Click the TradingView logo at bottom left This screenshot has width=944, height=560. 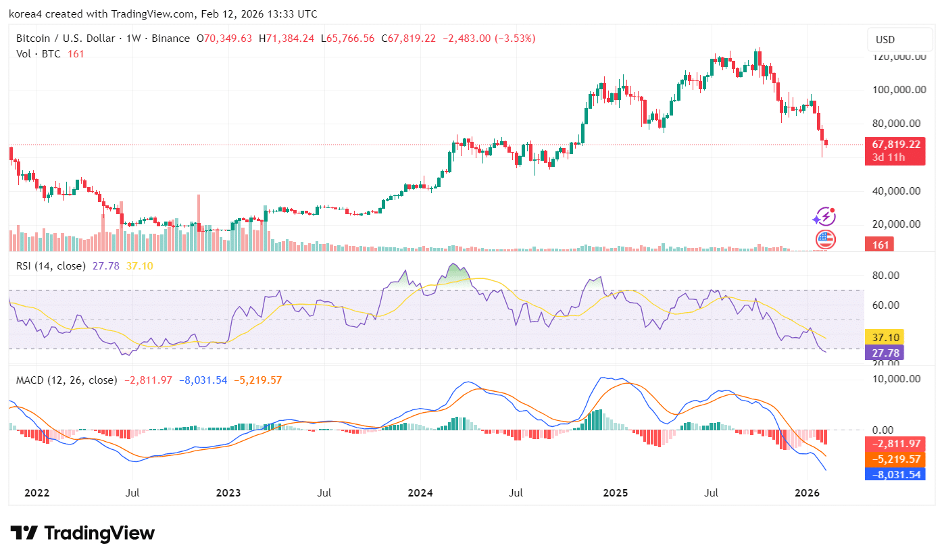click(82, 533)
